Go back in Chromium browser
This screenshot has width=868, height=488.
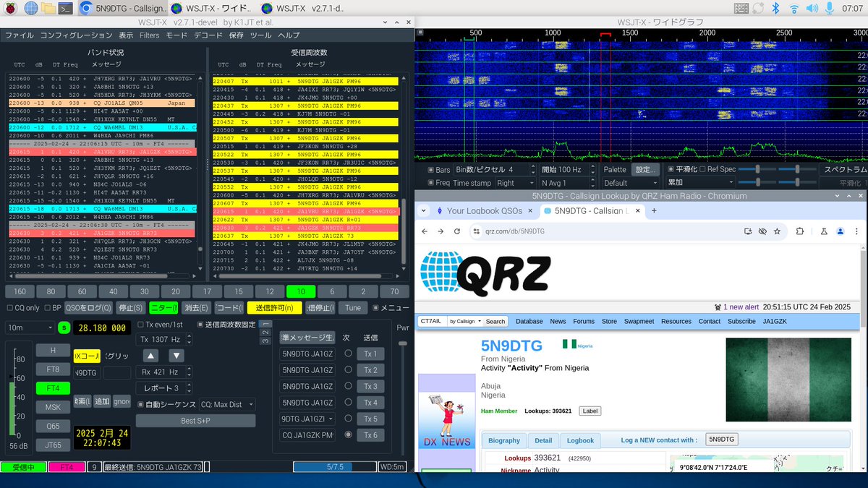(425, 231)
